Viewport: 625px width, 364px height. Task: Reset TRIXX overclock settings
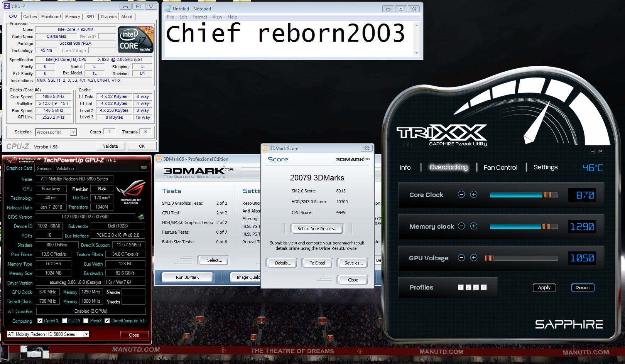click(x=583, y=288)
